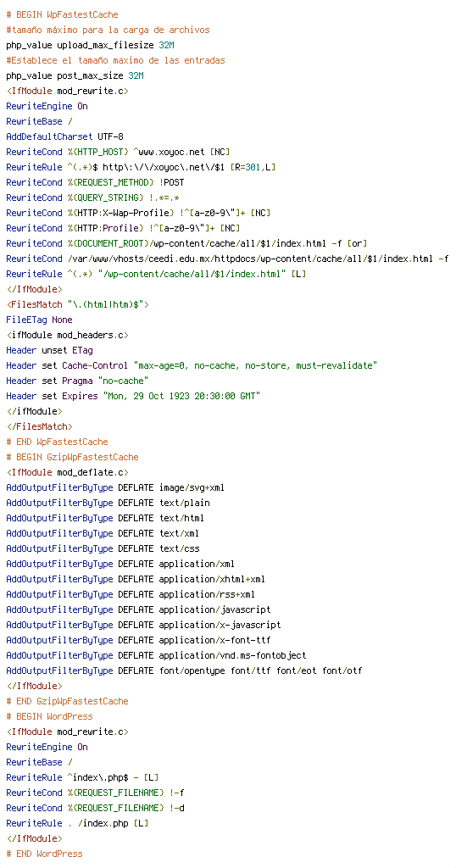Select '# BEGIN GzipWpFastestCache' comment
Screen dimensions: 456x868
(x=73, y=457)
